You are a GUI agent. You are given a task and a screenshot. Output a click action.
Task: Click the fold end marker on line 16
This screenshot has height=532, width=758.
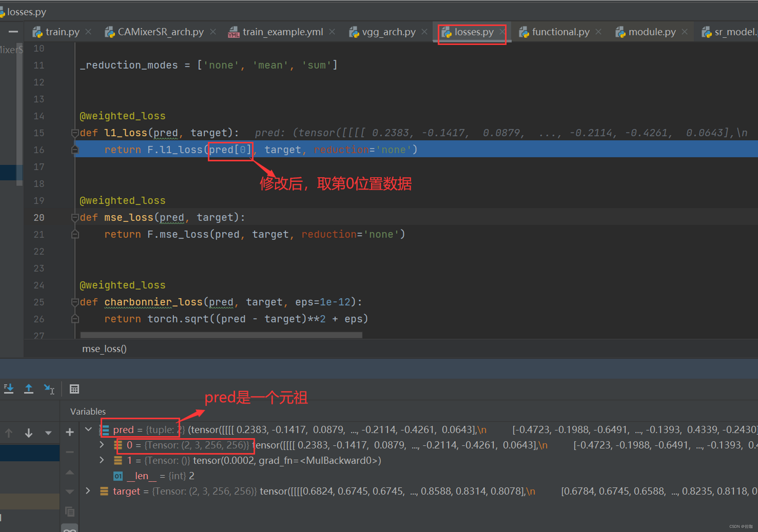coord(75,150)
